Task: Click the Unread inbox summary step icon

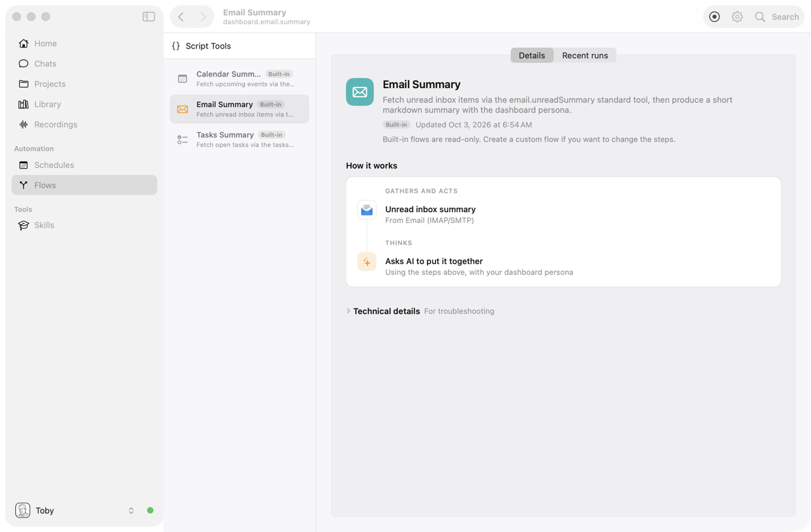Action: pos(367,210)
